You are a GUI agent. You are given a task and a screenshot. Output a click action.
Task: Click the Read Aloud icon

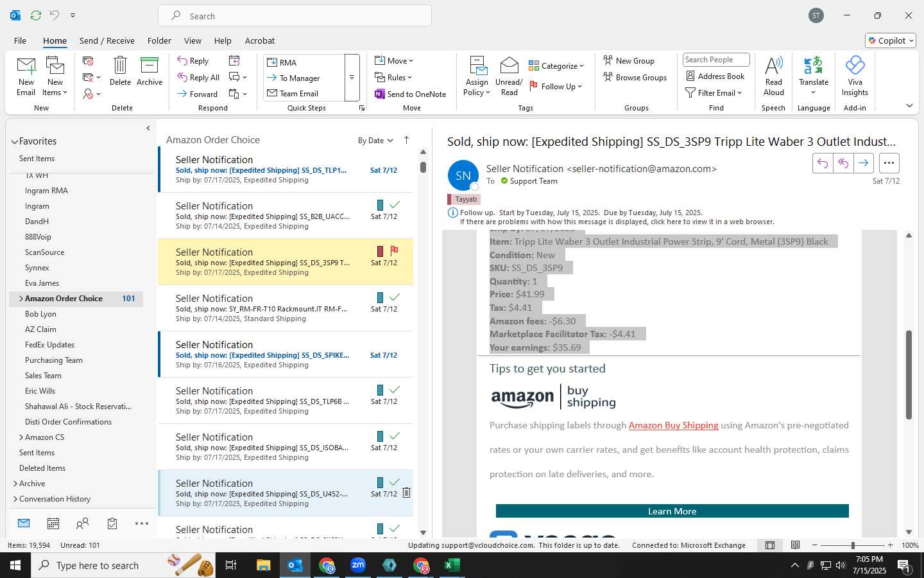[774, 66]
